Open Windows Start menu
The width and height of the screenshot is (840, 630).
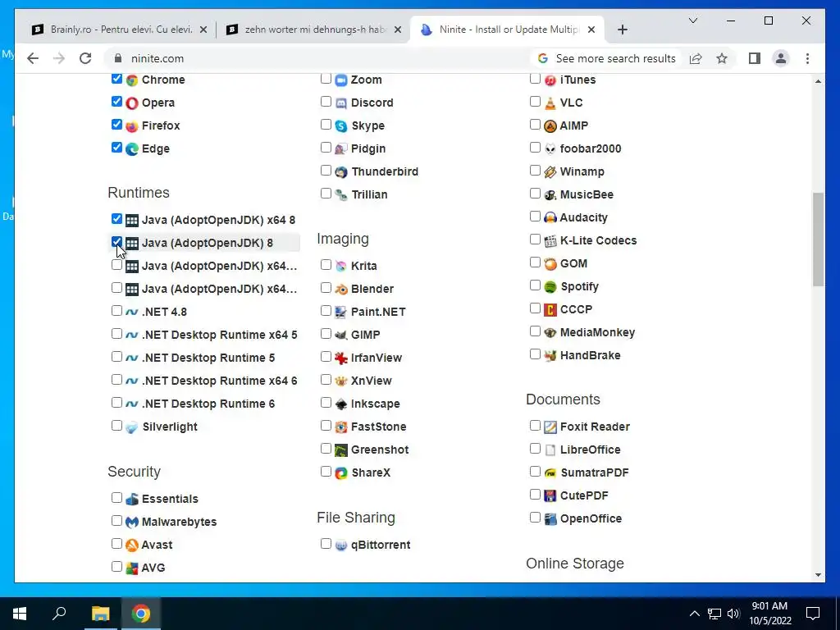[x=20, y=614]
